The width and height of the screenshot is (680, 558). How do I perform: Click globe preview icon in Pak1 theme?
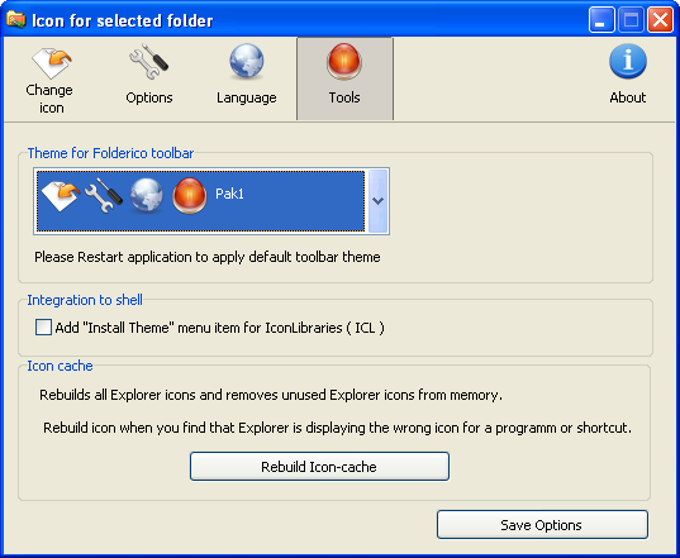pos(146,196)
